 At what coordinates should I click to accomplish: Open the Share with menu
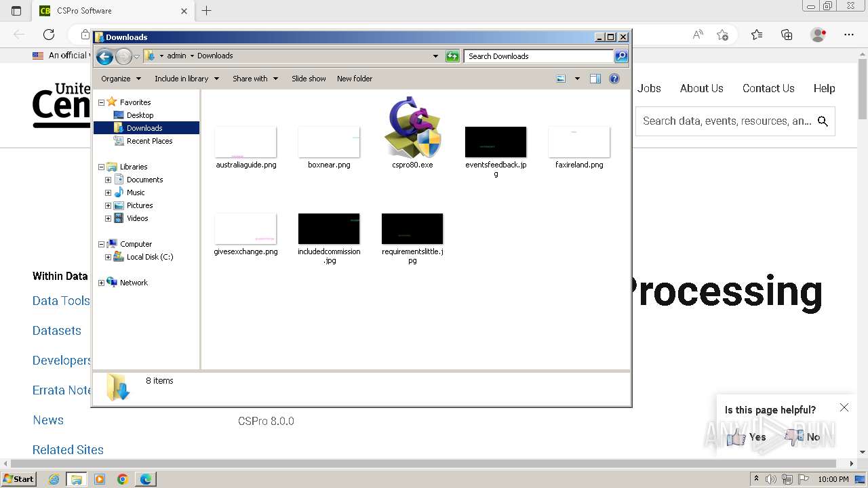255,79
